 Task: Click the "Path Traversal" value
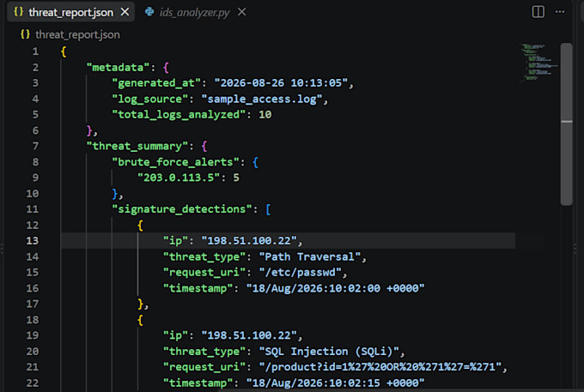309,256
